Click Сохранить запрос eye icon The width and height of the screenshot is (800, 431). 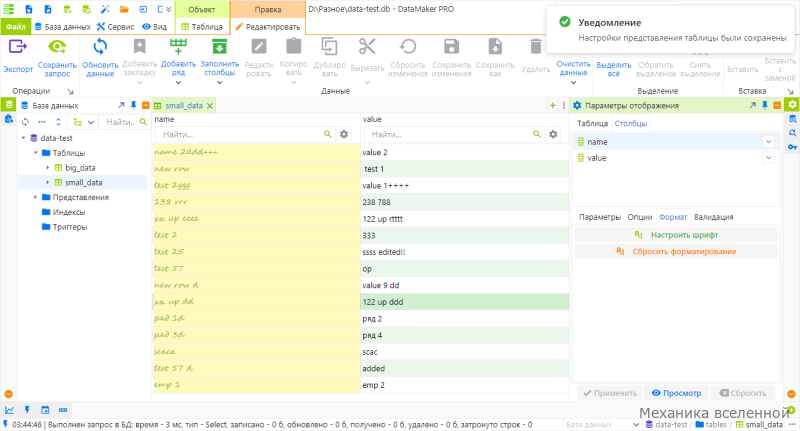pos(57,47)
